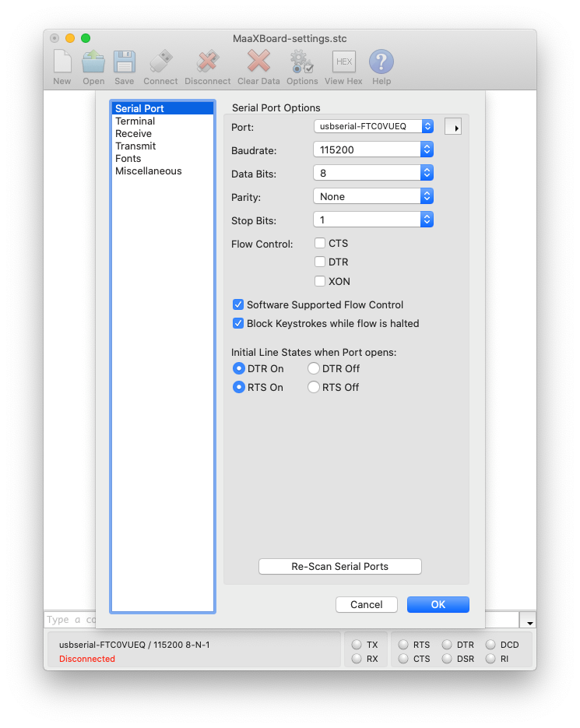Select Terminal in settings list
Screen dimensions: 580x728
coord(163,121)
